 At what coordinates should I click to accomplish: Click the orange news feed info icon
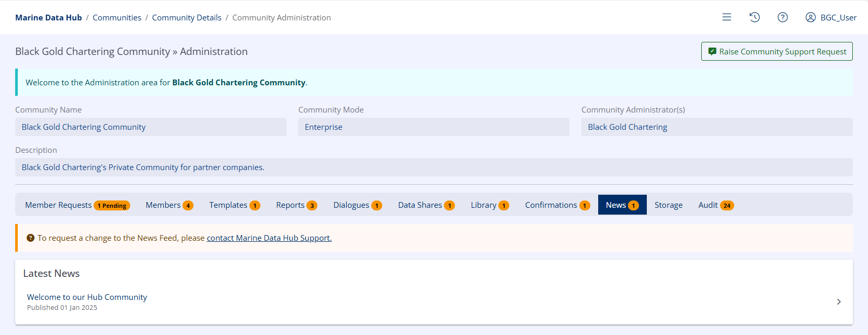pos(30,238)
